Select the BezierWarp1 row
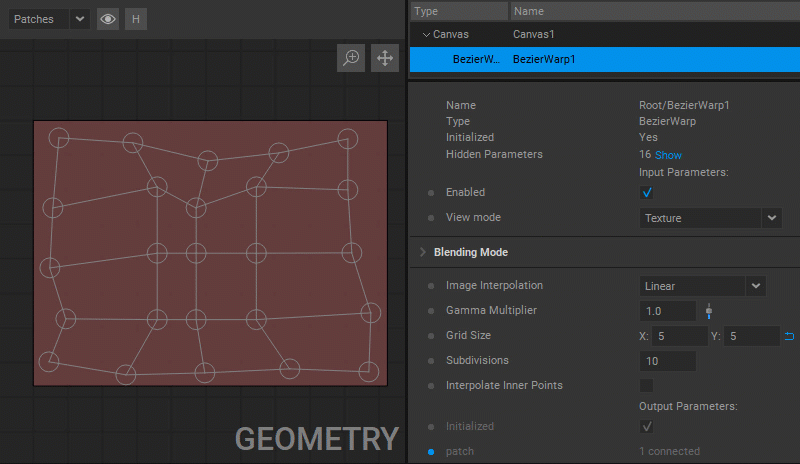Image resolution: width=800 pixels, height=464 pixels. point(605,59)
